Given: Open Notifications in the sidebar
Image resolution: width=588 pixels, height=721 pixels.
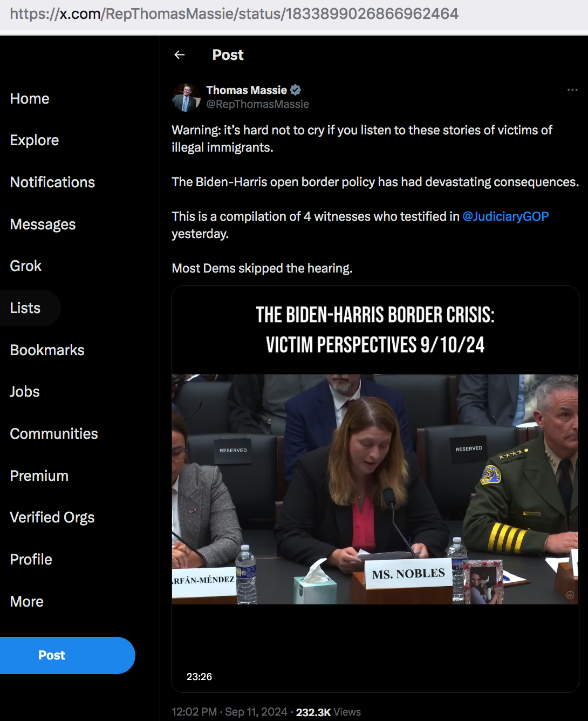Looking at the screenshot, I should tap(52, 182).
